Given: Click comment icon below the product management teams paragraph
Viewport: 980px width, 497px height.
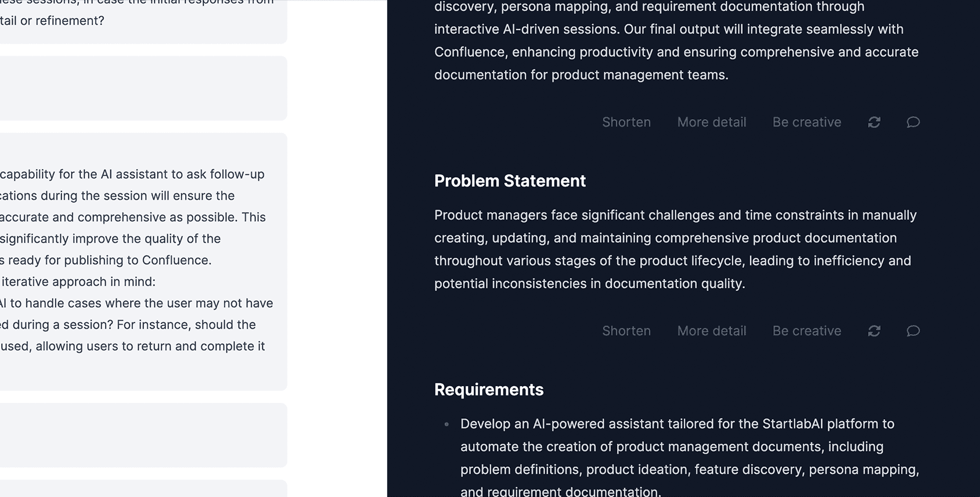Looking at the screenshot, I should coord(913,123).
